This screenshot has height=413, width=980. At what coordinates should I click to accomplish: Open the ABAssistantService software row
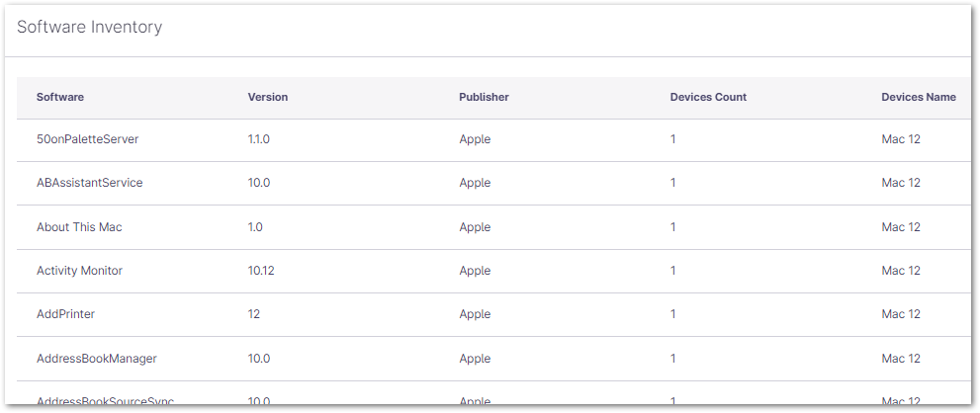pyautogui.click(x=89, y=183)
